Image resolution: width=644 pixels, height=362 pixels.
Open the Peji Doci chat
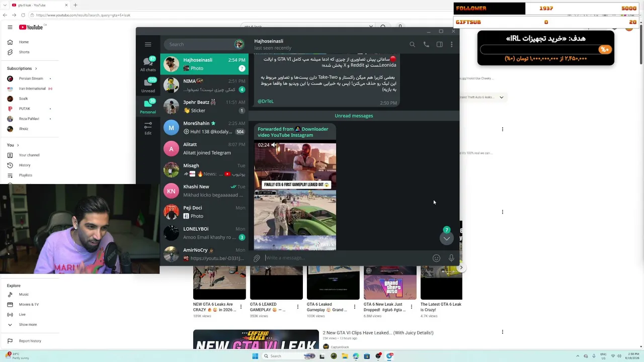(204, 212)
